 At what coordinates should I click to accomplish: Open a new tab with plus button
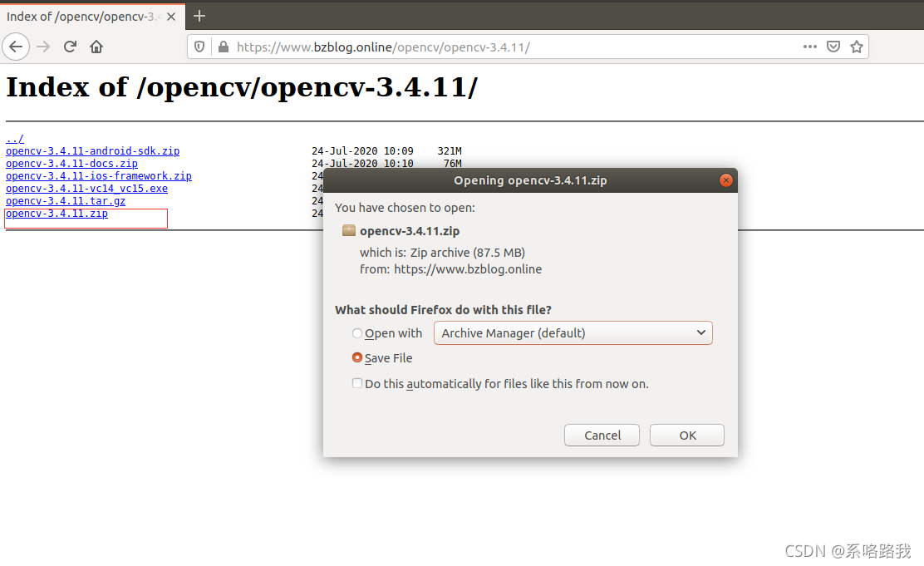(x=199, y=16)
